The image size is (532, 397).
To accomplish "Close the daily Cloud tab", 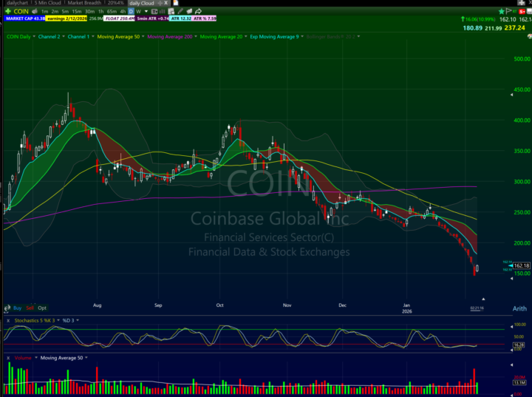I will click(166, 3).
